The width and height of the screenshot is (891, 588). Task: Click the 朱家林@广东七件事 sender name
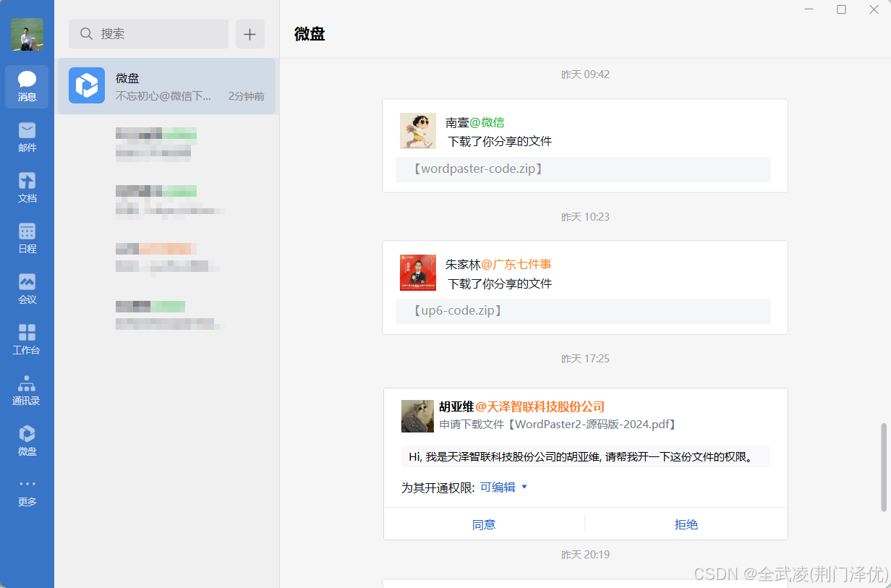[x=498, y=264]
